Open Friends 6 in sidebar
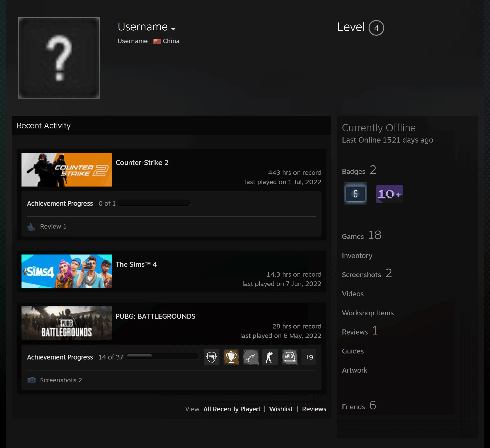The width and height of the screenshot is (490, 448). [x=359, y=406]
